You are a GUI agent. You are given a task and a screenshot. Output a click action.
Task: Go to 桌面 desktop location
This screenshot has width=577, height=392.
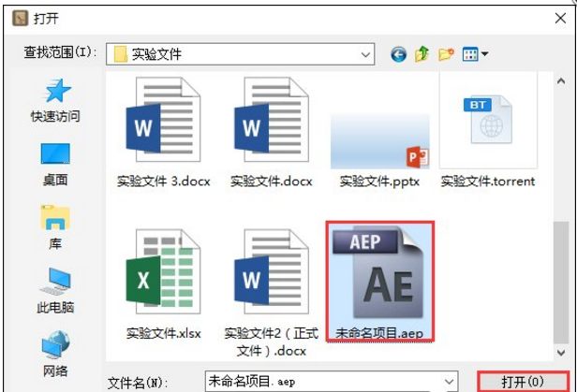55,165
